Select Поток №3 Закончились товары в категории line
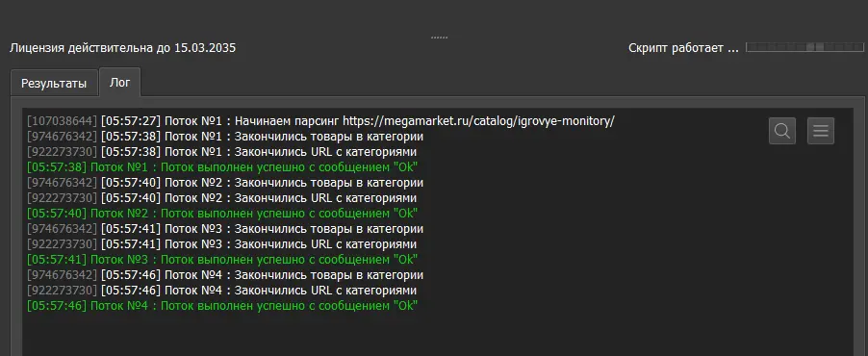This screenshot has height=356, width=868. click(x=225, y=229)
